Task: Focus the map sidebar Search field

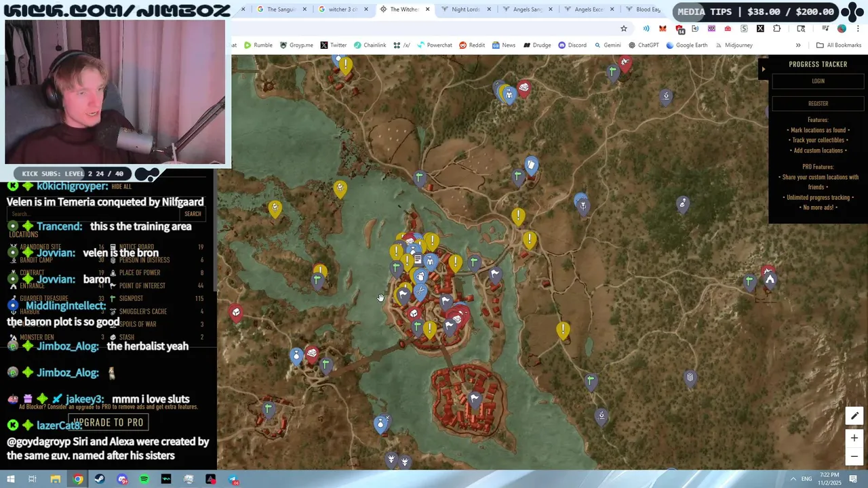Action: 94,214
